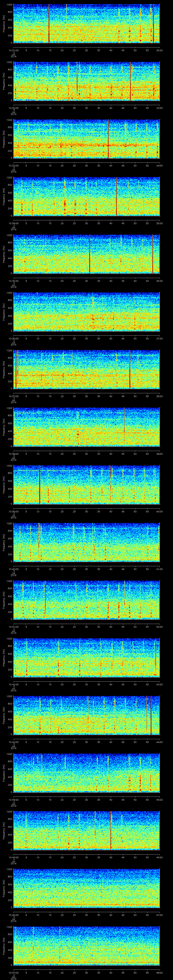The width and height of the screenshot is (173, 980).
Task: Open the spectrogram panel spanning 10:36:00 to 37:00
Action: pos(87,312)
